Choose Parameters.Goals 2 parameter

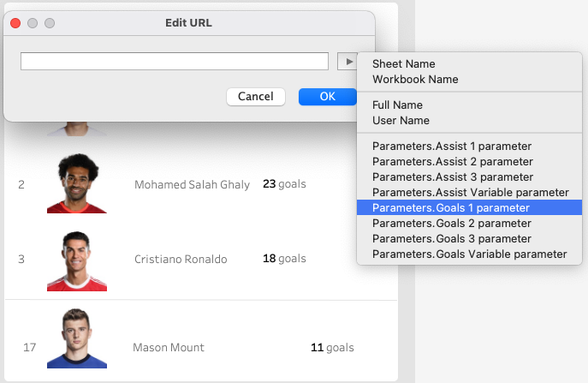(x=451, y=224)
